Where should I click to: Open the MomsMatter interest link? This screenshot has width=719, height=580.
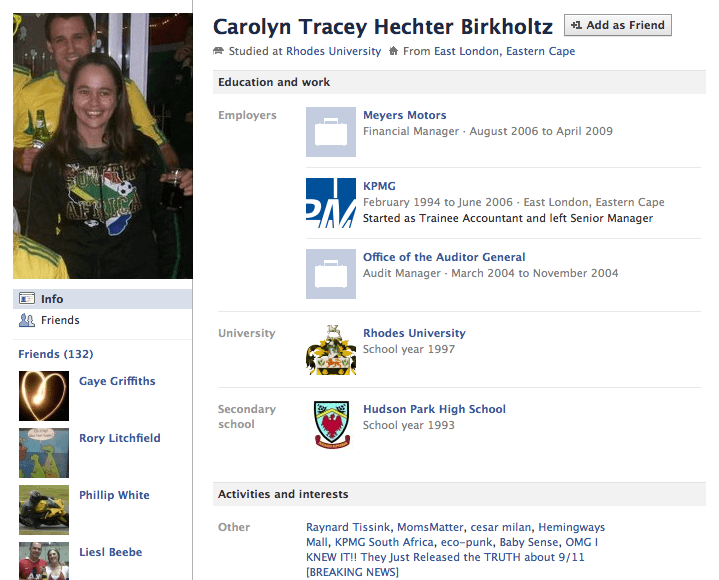[x=430, y=527]
